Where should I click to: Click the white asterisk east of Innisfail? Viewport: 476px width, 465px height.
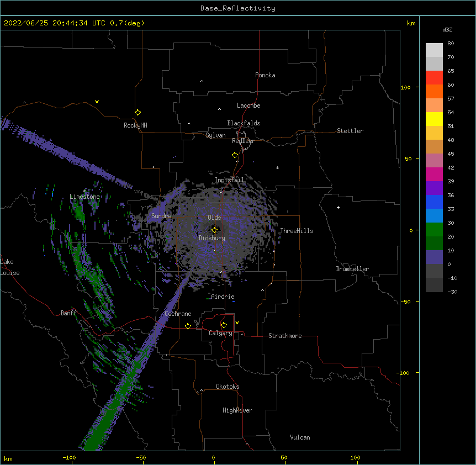277,167
